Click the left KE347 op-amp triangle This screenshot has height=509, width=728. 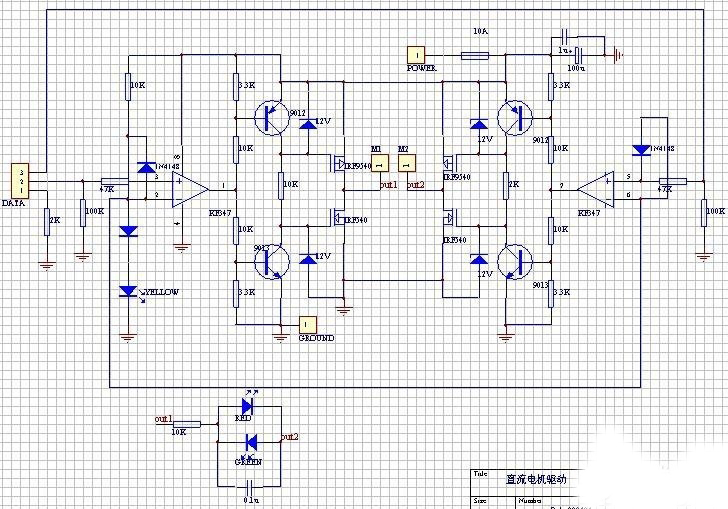pyautogui.click(x=188, y=188)
